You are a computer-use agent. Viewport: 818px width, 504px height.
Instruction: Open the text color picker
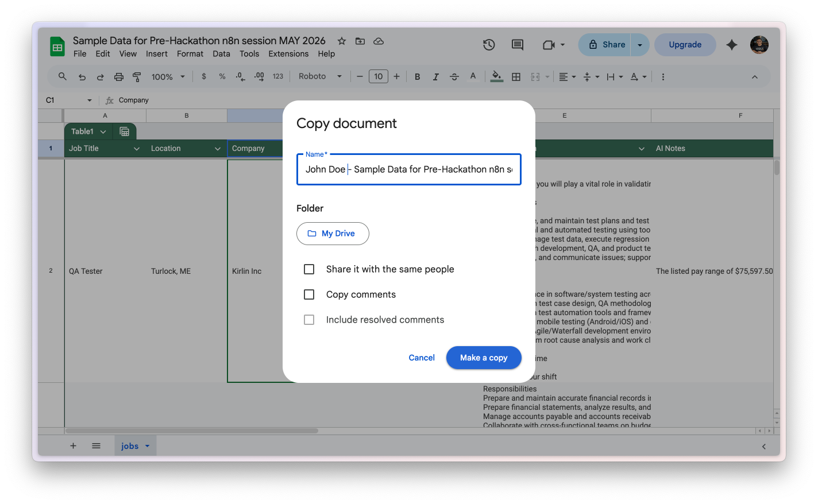tap(473, 76)
